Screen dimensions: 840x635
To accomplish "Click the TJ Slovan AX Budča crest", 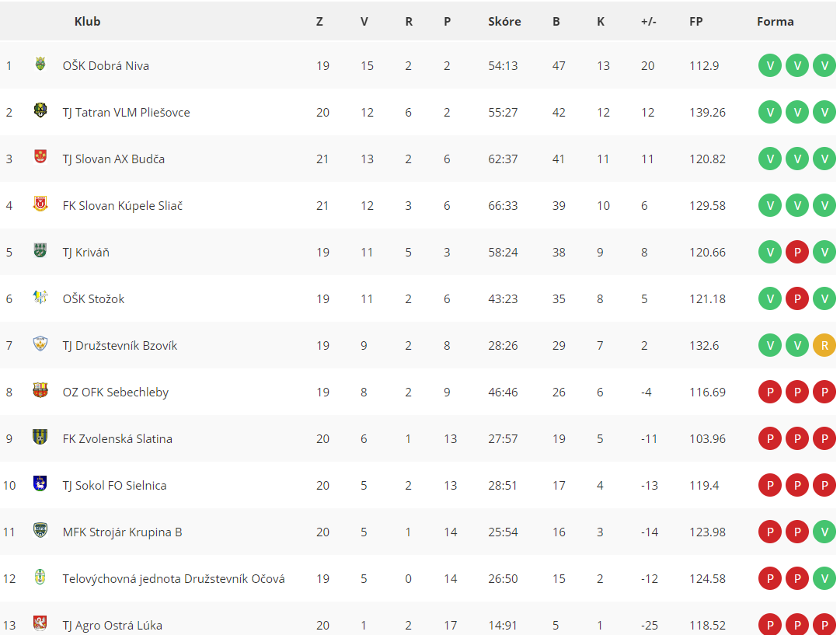I will pos(40,157).
